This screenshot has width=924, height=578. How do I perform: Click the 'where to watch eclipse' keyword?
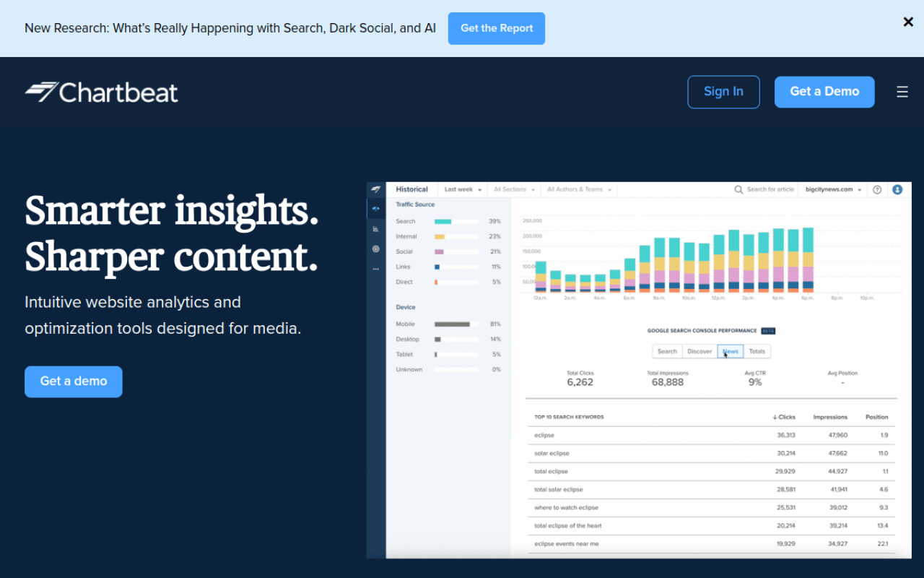click(x=566, y=508)
